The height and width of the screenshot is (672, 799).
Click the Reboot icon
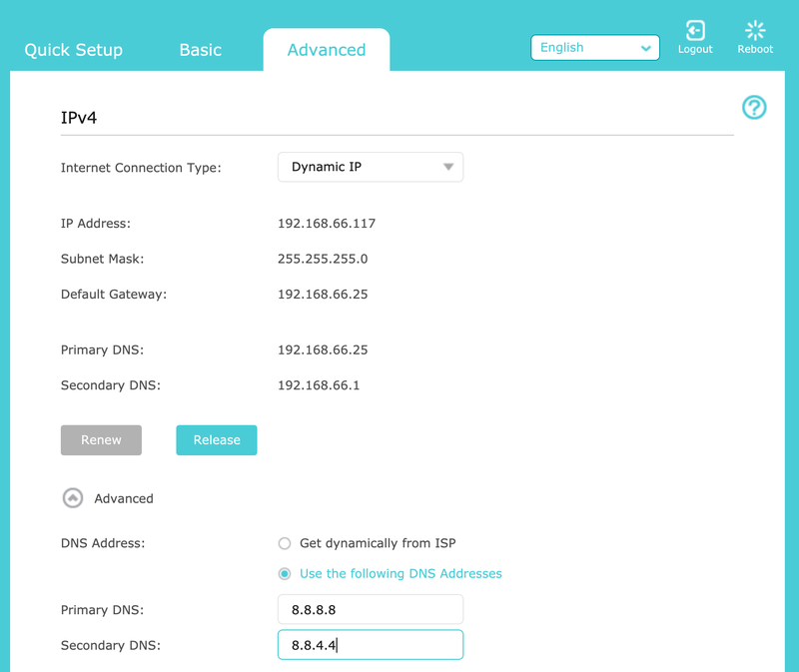(x=755, y=31)
